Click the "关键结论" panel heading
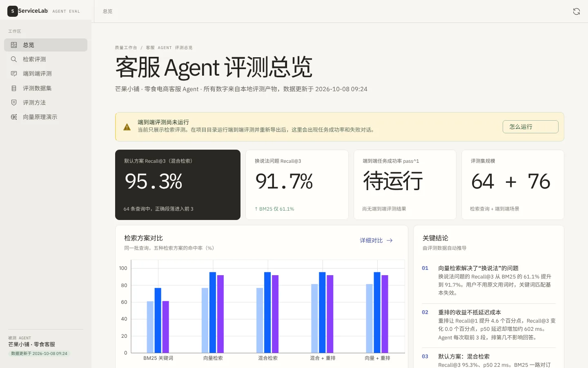Viewport: 588px width, 368px height. coord(435,238)
